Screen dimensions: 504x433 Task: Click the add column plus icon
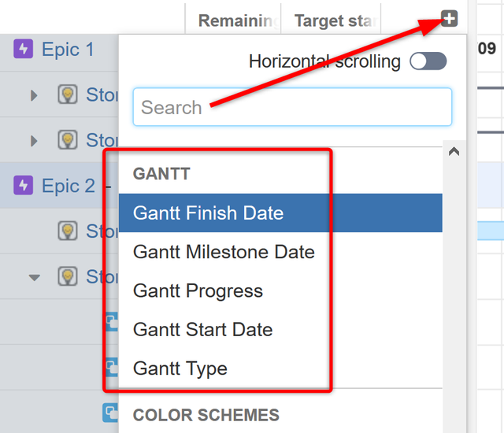(x=449, y=19)
